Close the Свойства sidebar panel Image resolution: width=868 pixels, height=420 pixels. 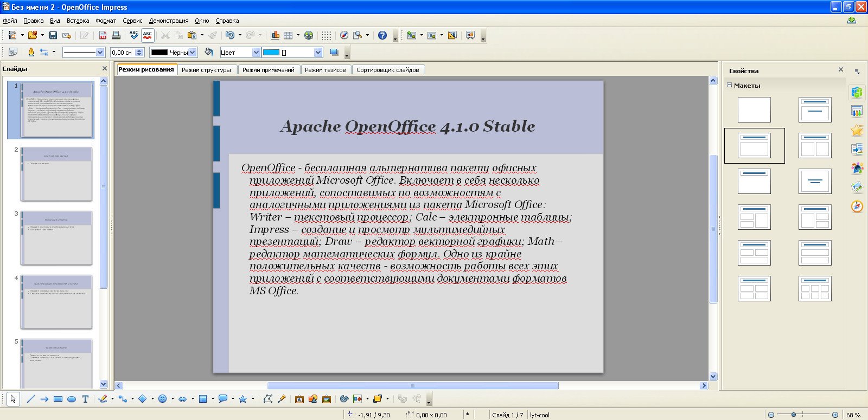841,69
